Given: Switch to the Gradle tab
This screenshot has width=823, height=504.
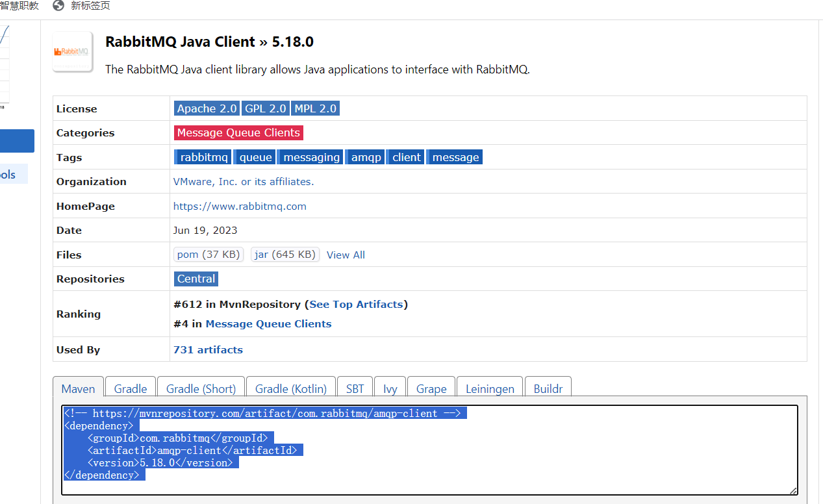Looking at the screenshot, I should (x=131, y=388).
